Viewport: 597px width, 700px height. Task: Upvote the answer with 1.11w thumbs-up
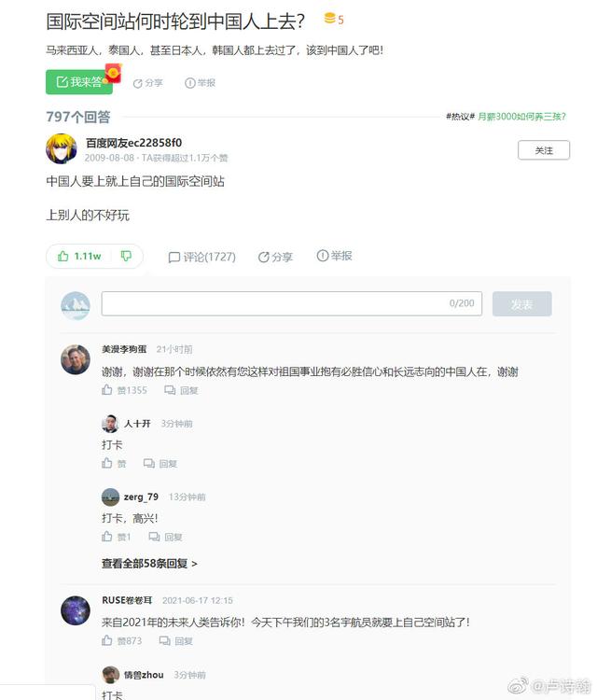pyautogui.click(x=79, y=257)
